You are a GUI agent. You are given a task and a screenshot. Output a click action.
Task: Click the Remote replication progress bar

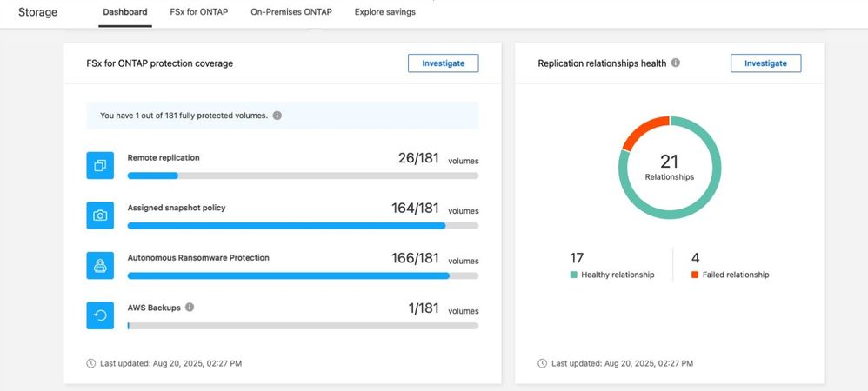coord(303,176)
